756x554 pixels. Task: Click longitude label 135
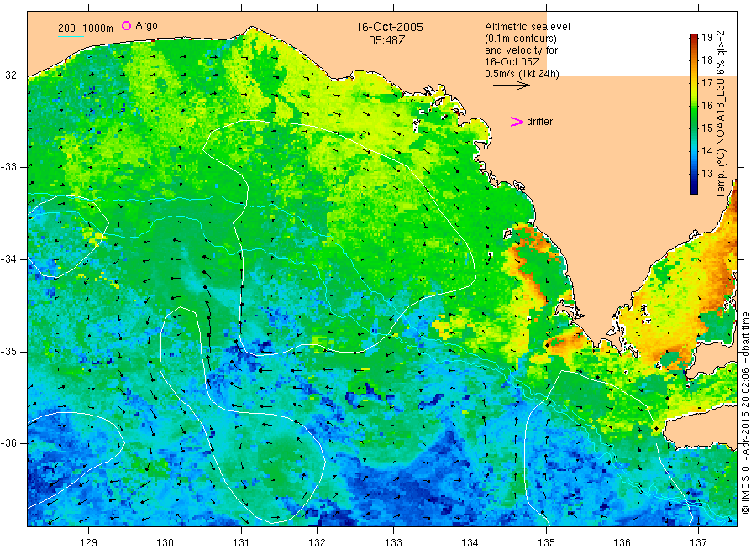tap(546, 543)
